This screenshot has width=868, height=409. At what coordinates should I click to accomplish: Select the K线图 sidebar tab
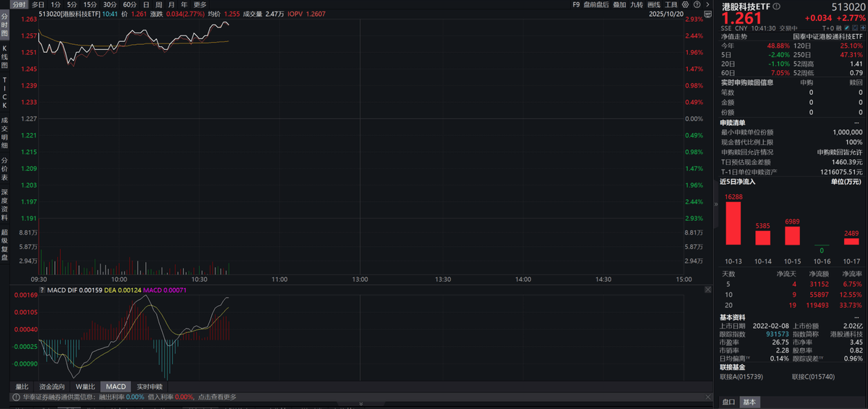[x=4, y=55]
